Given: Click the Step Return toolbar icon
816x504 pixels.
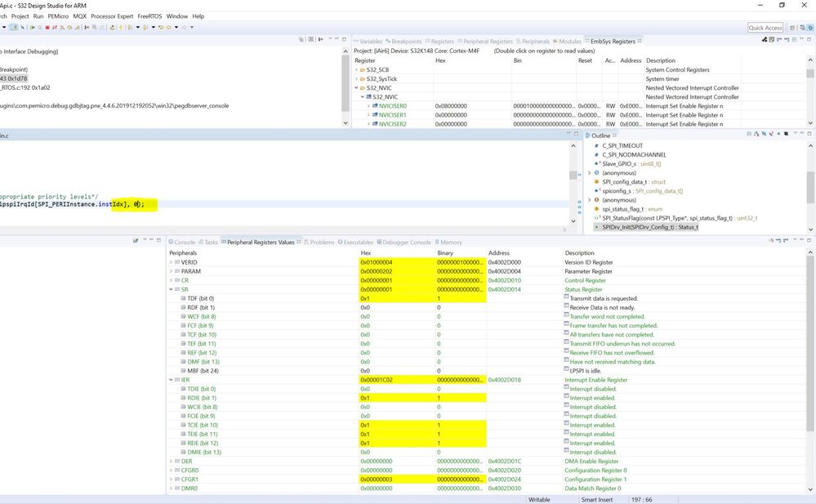Looking at the screenshot, I should pos(77,27).
